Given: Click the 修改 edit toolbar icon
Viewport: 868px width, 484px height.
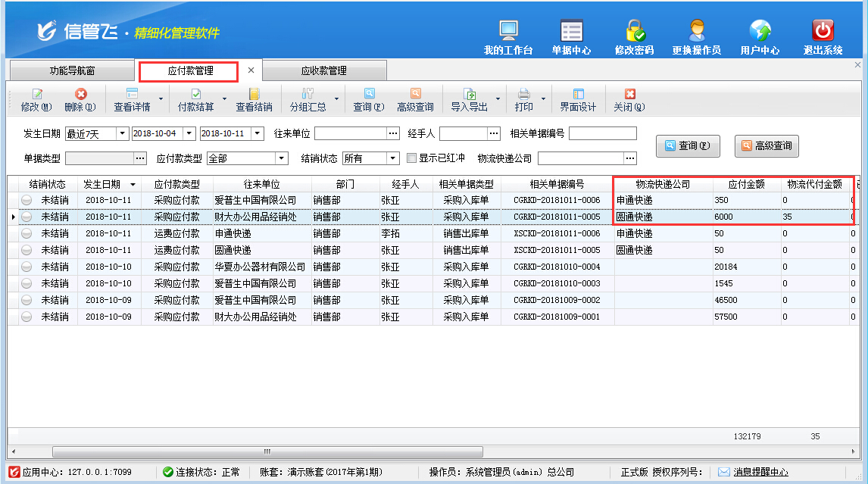Looking at the screenshot, I should [36, 94].
